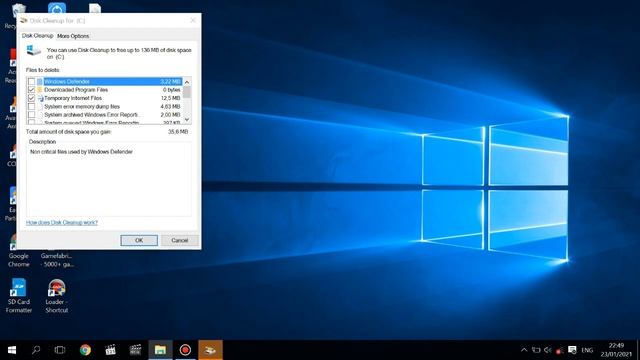Viewport: 640px width, 360px height.
Task: Open the Windows Start menu
Action: 12,350
